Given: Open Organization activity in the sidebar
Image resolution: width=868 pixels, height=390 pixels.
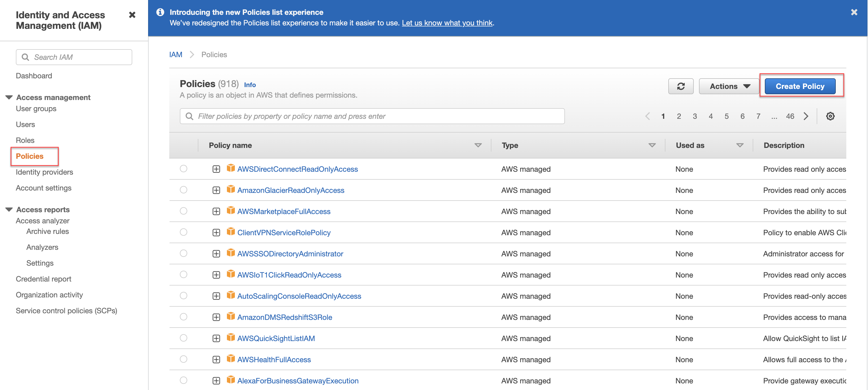Looking at the screenshot, I should click(x=49, y=295).
